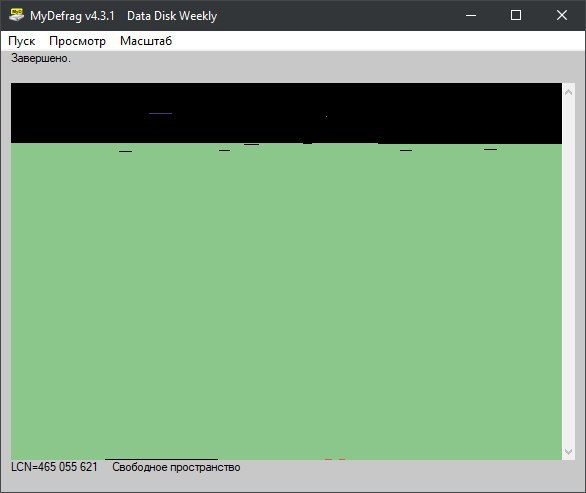Click the scrollbar down arrow
The image size is (586, 493).
click(x=568, y=452)
